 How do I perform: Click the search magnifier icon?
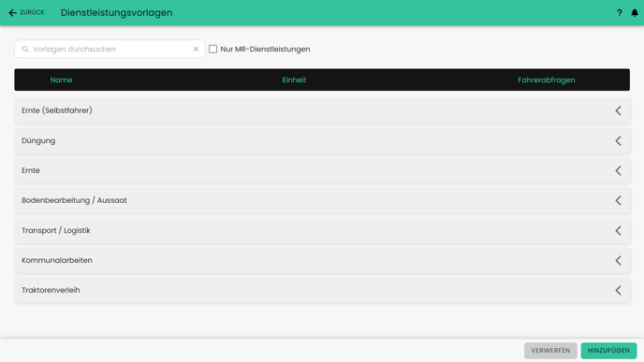pos(25,49)
